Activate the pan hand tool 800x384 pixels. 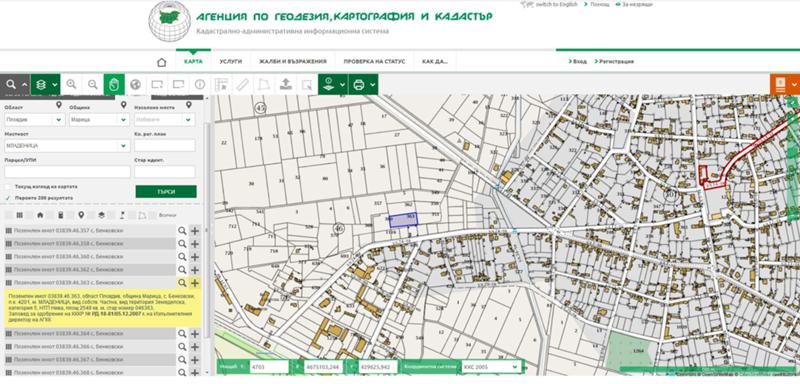click(x=114, y=85)
